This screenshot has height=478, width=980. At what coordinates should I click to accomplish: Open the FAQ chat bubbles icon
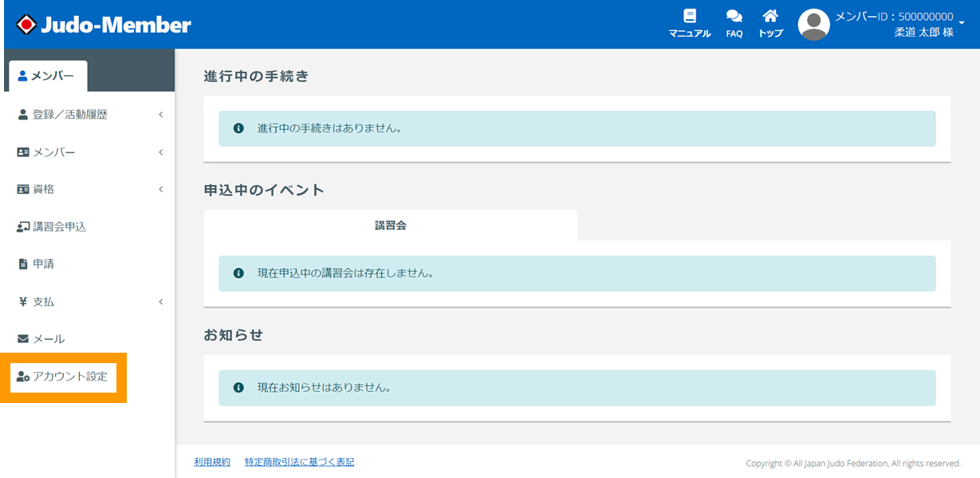734,16
